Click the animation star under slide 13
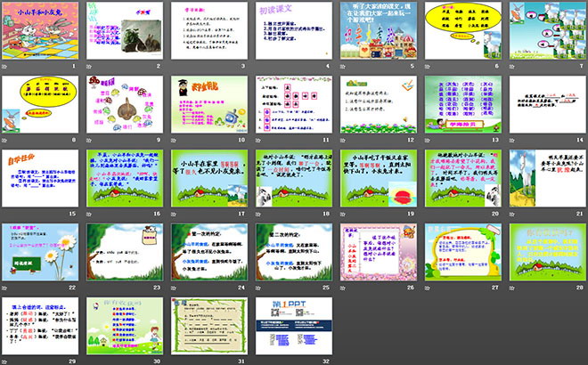 pos(428,140)
